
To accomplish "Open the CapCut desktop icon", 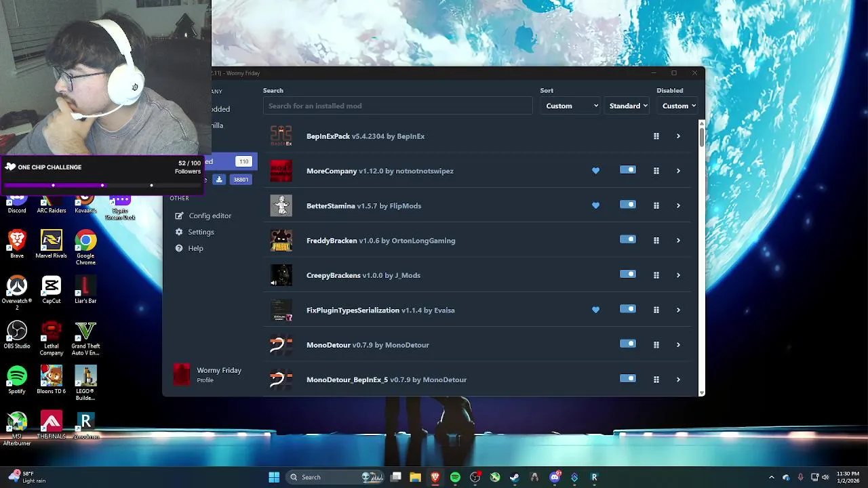I will coord(52,289).
